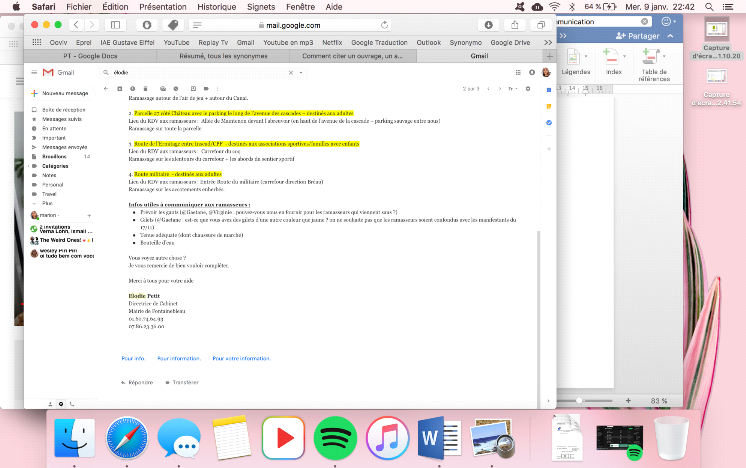Screen dimensions: 746x468
Task: Switch to 'Résumé, tous les synonymes' tab
Action: click(x=223, y=56)
